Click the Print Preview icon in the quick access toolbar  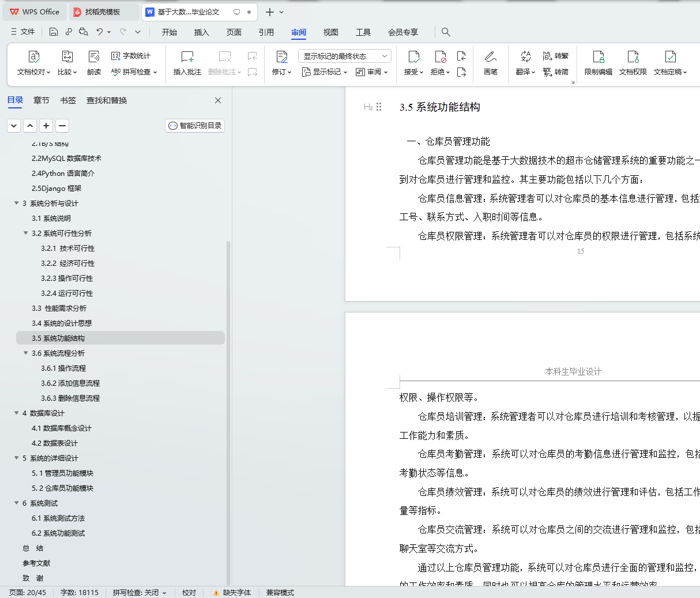coord(84,32)
